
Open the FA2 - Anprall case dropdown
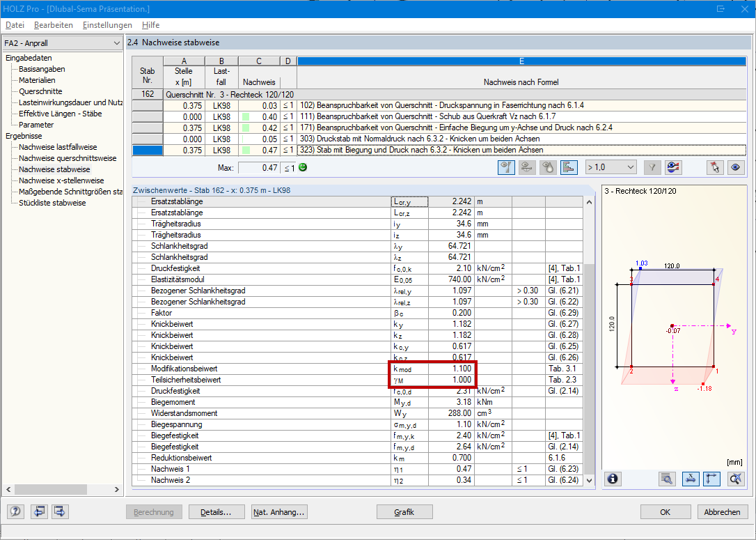(x=62, y=43)
